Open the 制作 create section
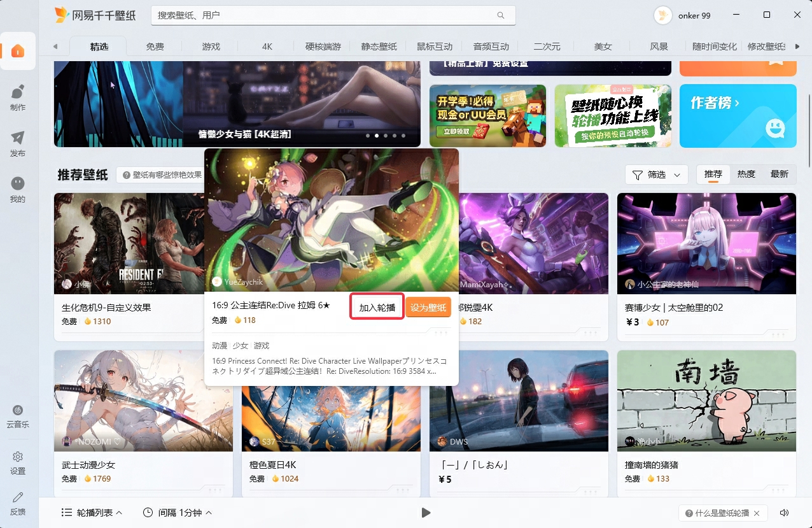The width and height of the screenshot is (812, 528). click(18, 97)
